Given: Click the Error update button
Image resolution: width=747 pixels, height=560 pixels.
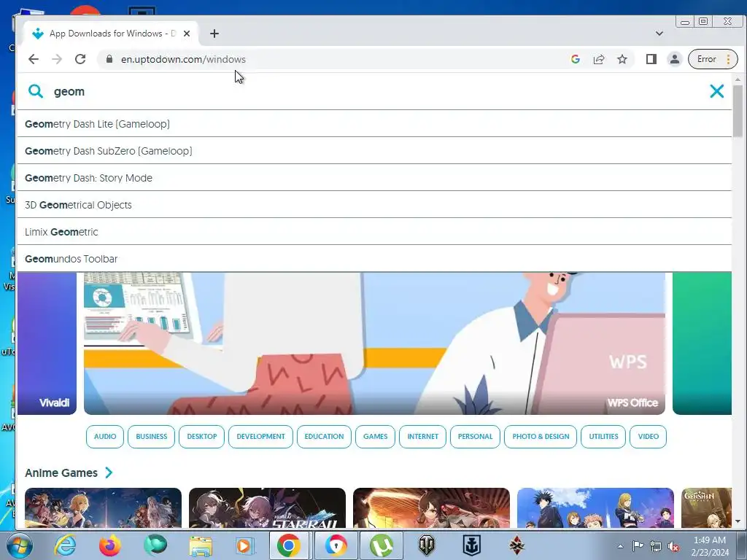Looking at the screenshot, I should point(713,59).
